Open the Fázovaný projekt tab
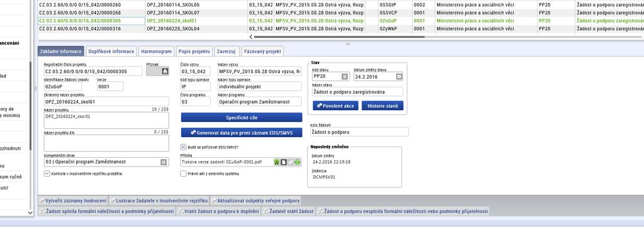This screenshot has width=644, height=227. point(262,52)
